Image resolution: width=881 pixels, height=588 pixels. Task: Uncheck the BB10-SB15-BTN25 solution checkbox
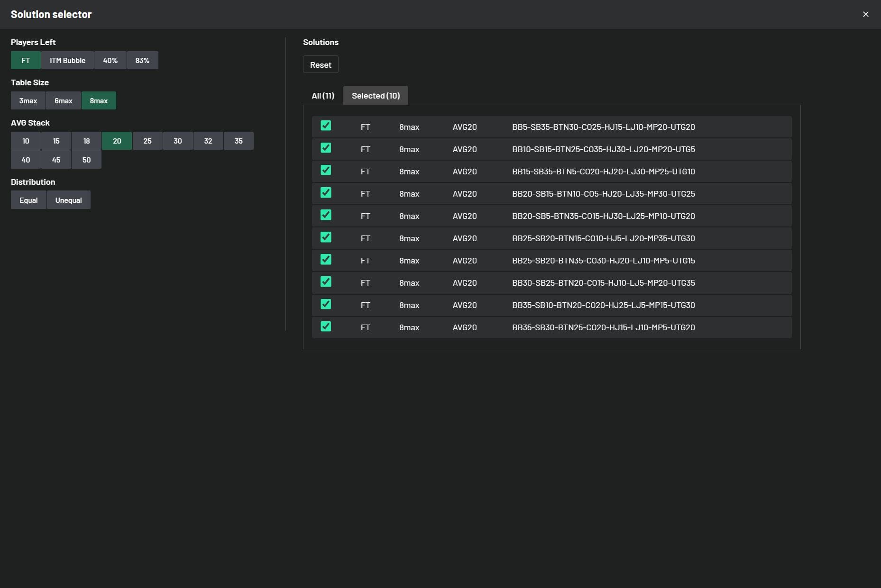pyautogui.click(x=326, y=148)
